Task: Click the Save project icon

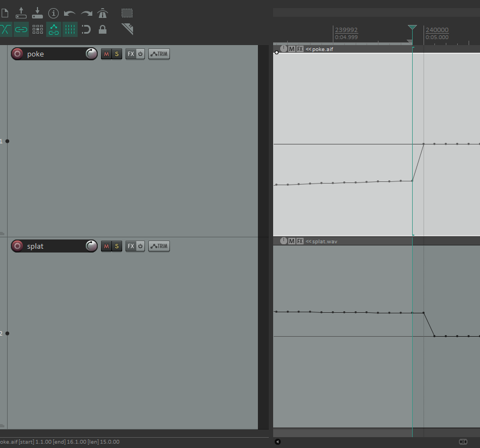Action: click(x=37, y=12)
